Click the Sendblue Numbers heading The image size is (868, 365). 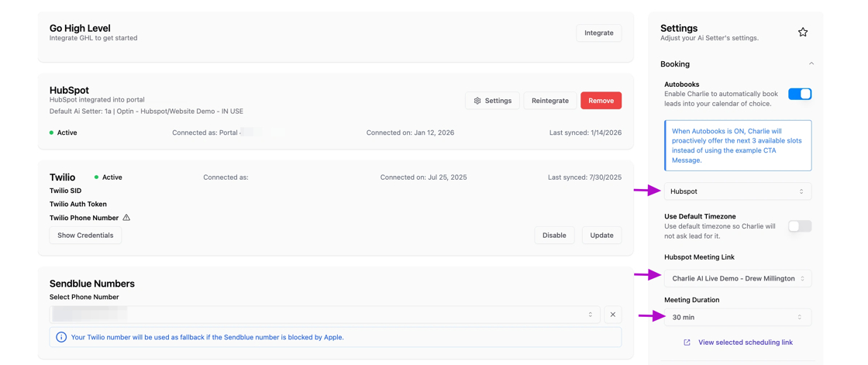(92, 284)
